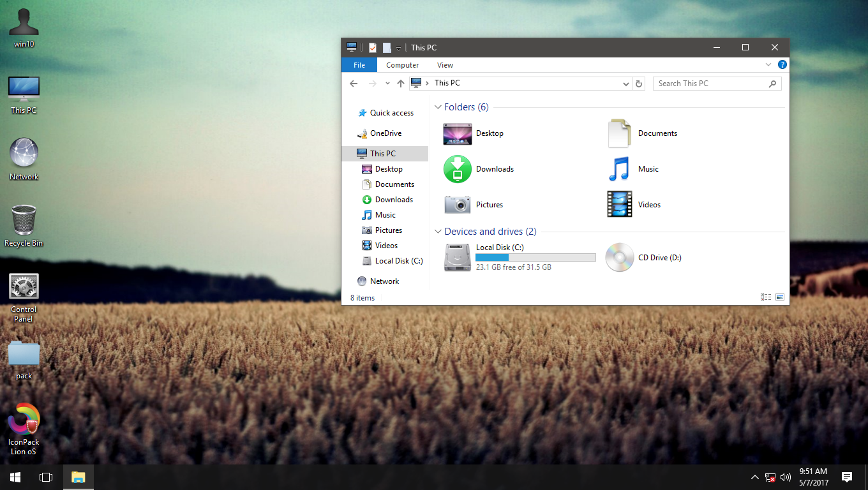Click inside the Search This PC field
Viewport: 868px width, 490px height.
(708, 83)
